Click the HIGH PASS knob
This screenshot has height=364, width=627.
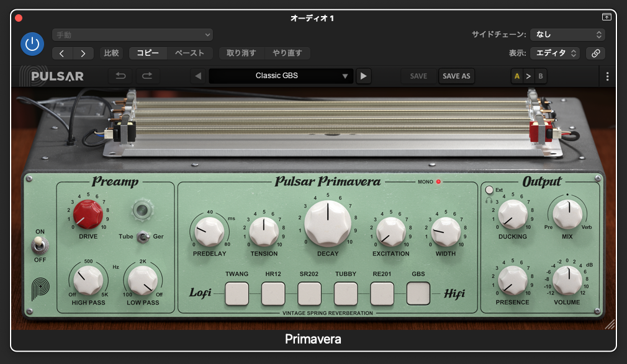(x=88, y=280)
